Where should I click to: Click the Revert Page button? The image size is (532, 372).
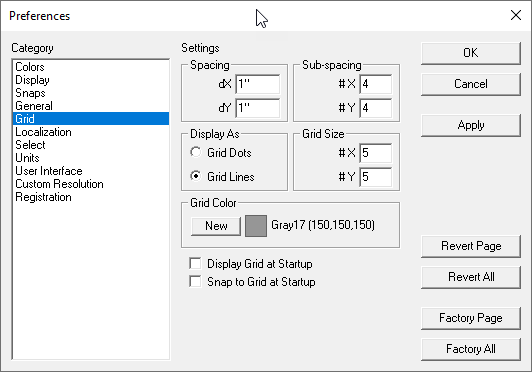pyautogui.click(x=471, y=246)
